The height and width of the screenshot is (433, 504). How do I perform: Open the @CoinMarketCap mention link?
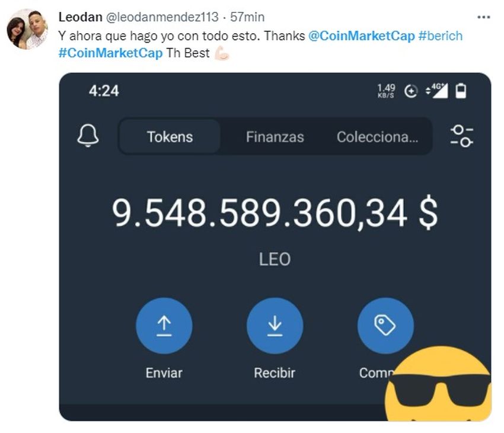click(361, 36)
